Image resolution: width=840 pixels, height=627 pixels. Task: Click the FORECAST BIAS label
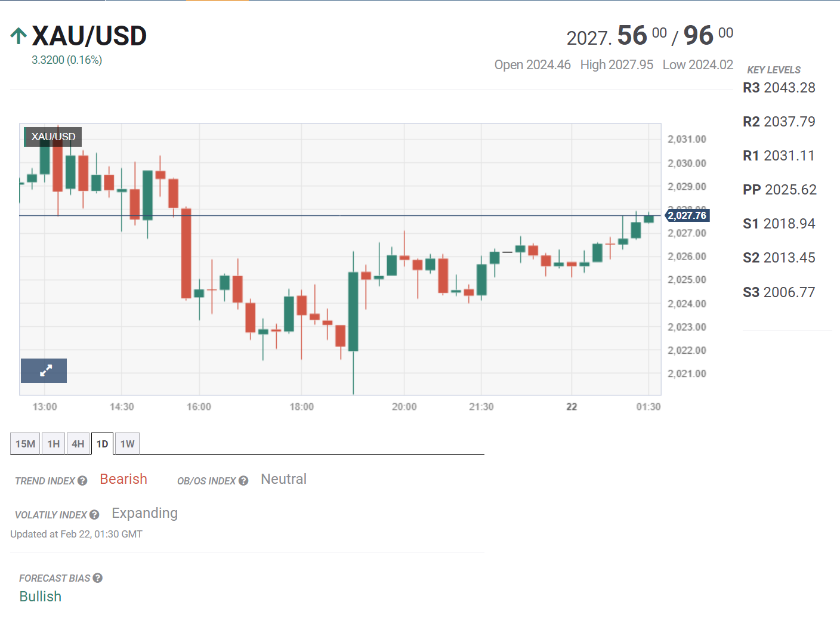point(54,578)
